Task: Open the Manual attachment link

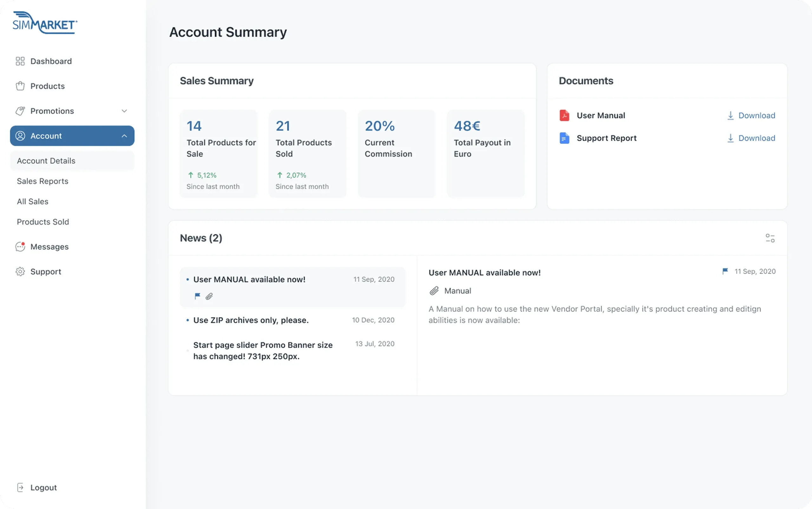Action: 457,290
